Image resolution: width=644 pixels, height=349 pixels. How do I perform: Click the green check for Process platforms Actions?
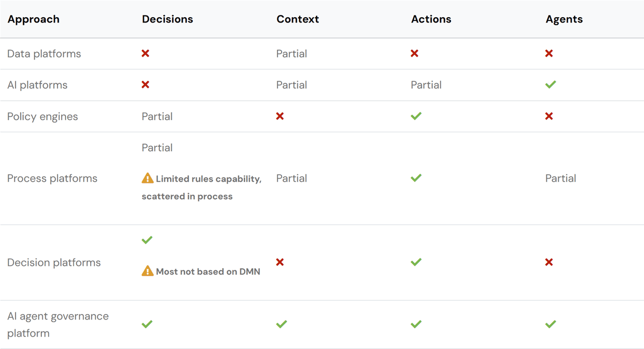click(416, 178)
